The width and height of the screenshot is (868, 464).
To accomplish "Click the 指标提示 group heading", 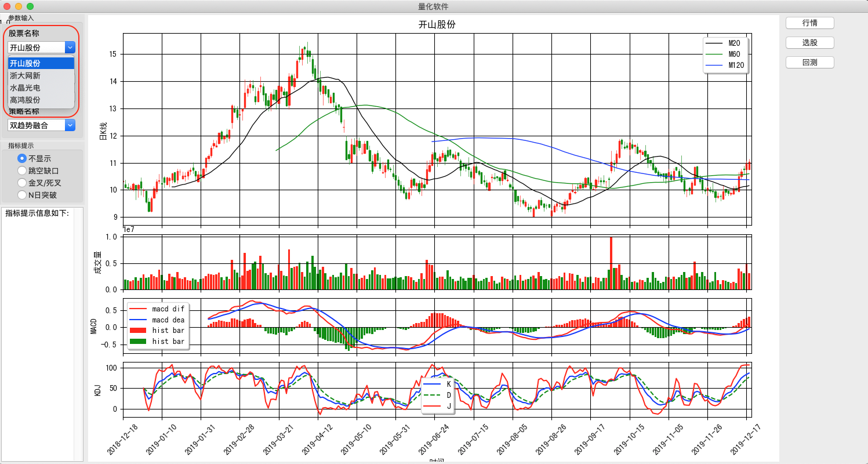I will click(21, 145).
